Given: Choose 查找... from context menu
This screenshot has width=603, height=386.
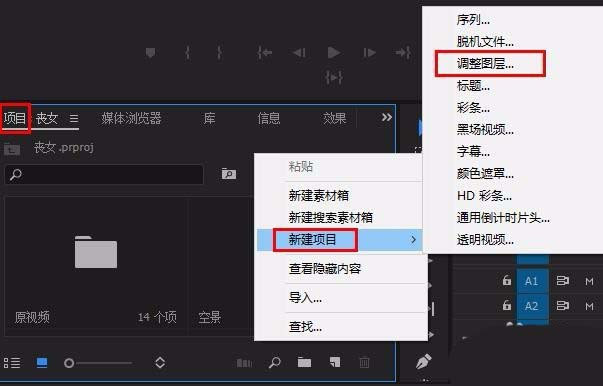Looking at the screenshot, I should click(305, 327).
